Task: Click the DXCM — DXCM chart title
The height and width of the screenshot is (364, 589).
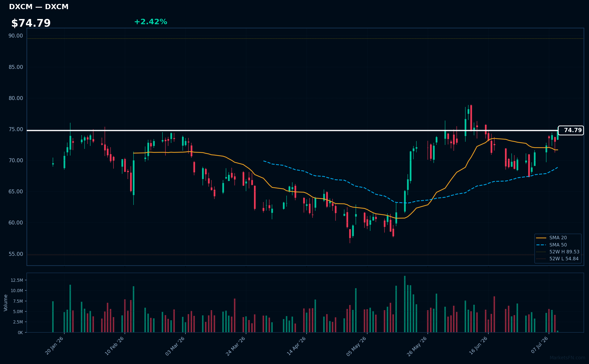Action: tap(39, 7)
